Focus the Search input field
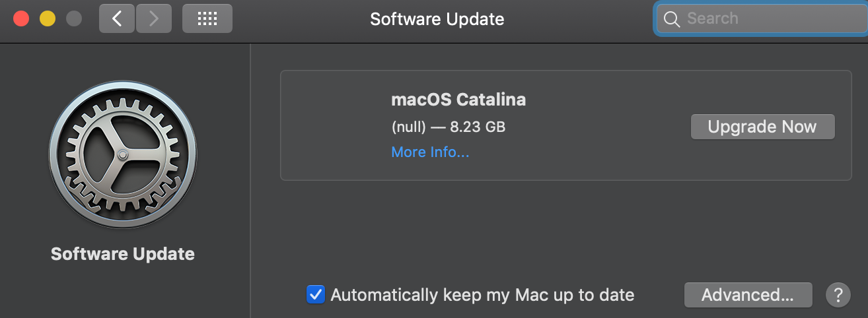Image resolution: width=868 pixels, height=318 pixels. (766, 18)
